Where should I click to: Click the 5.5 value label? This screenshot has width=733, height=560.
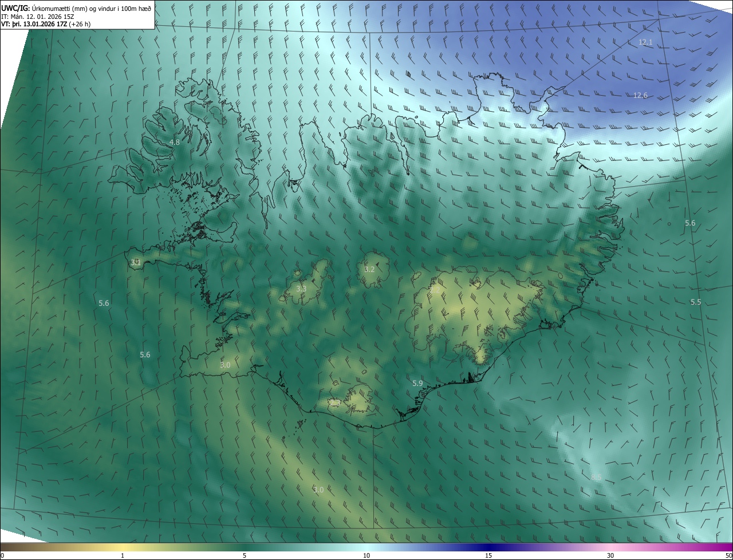(x=695, y=302)
